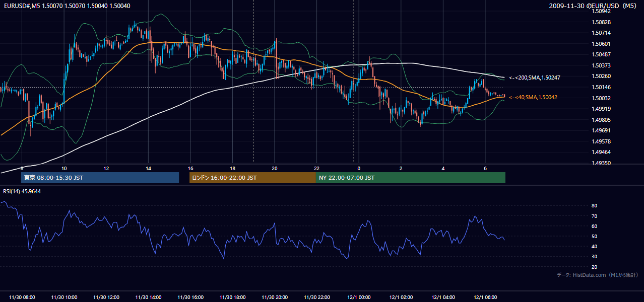Screen dimensions: 644x302
Task: Click price level 1.50487 on axis
Action: click(601, 54)
